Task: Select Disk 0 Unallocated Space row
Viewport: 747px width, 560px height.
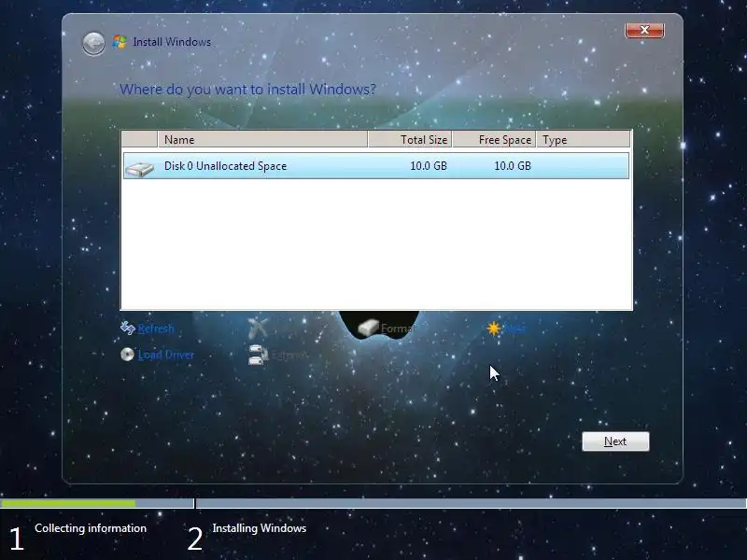Action: coord(376,166)
